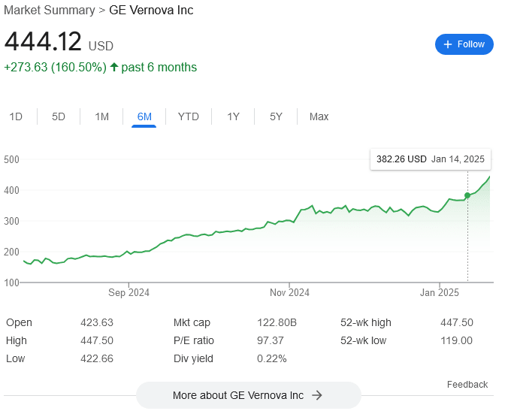
Task: Switch to the 5D time range
Action: click(x=59, y=116)
